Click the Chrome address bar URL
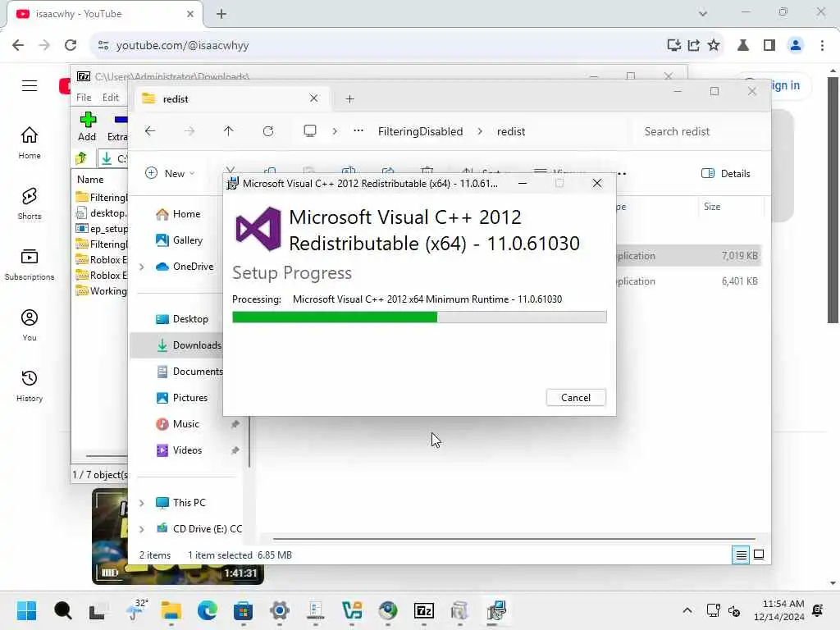840x630 pixels. pyautogui.click(x=183, y=46)
